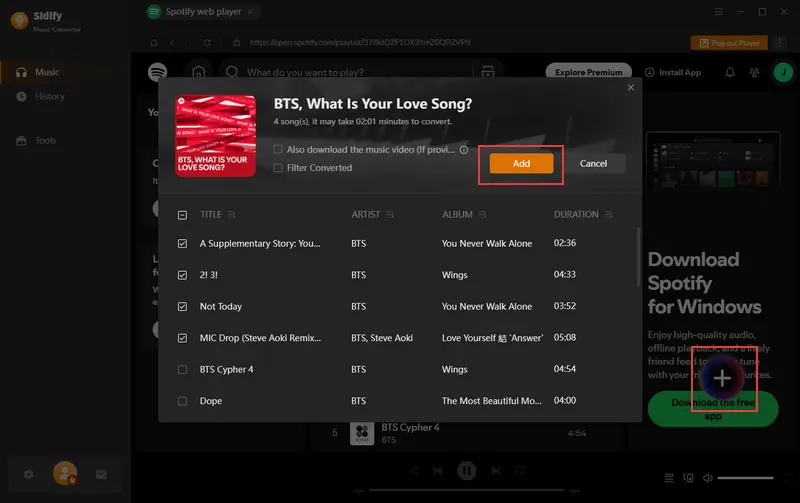Click the 'BTS, Steve Aoki' artist cell

(382, 338)
